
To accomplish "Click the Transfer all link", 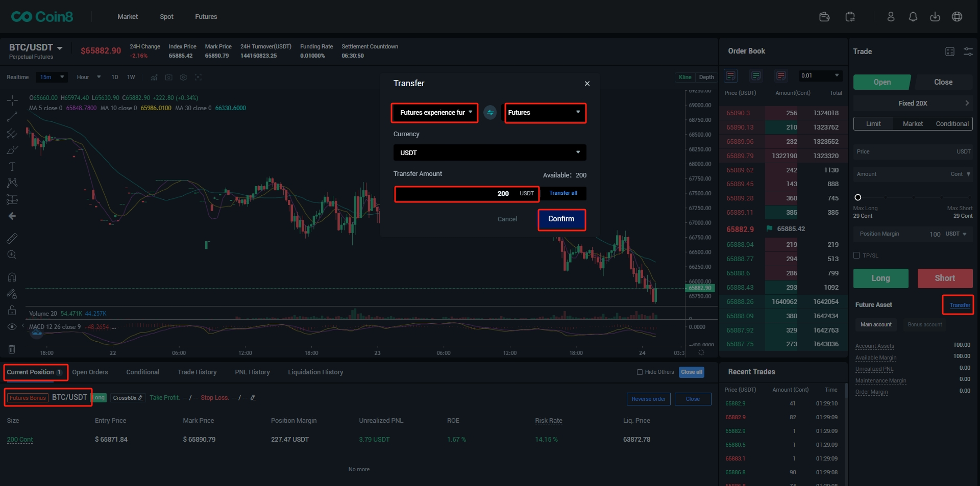I will [x=563, y=193].
